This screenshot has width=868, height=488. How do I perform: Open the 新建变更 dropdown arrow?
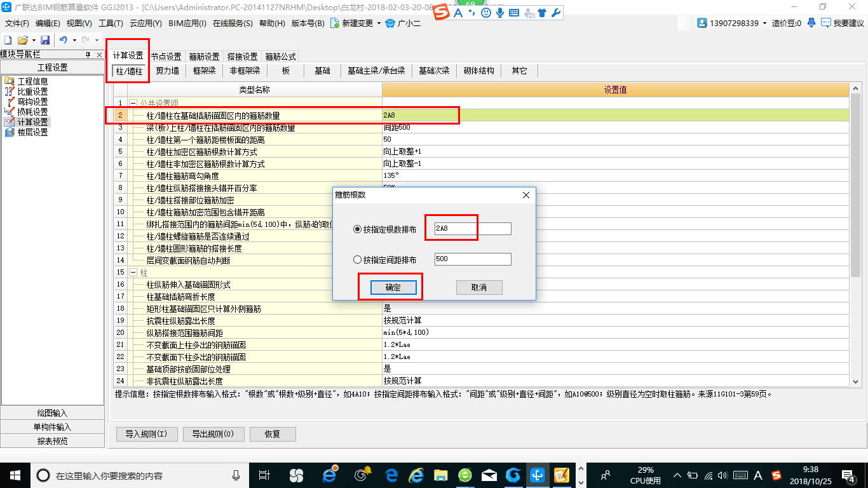(379, 24)
